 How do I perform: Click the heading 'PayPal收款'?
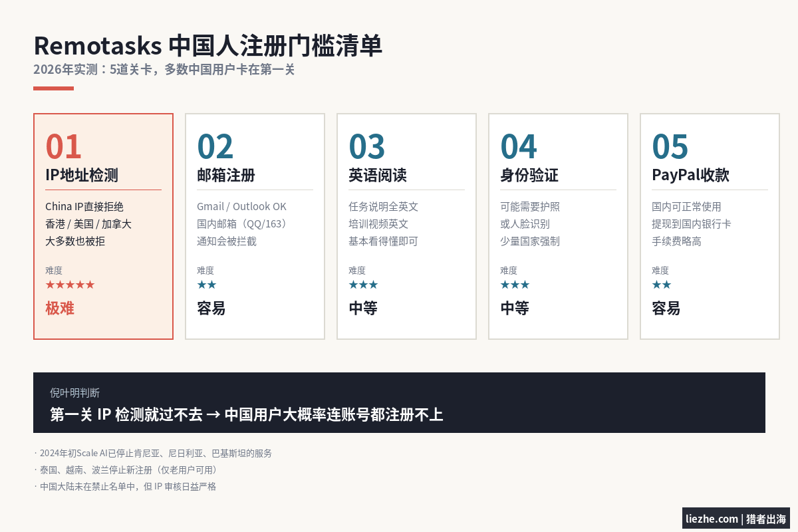(x=690, y=176)
